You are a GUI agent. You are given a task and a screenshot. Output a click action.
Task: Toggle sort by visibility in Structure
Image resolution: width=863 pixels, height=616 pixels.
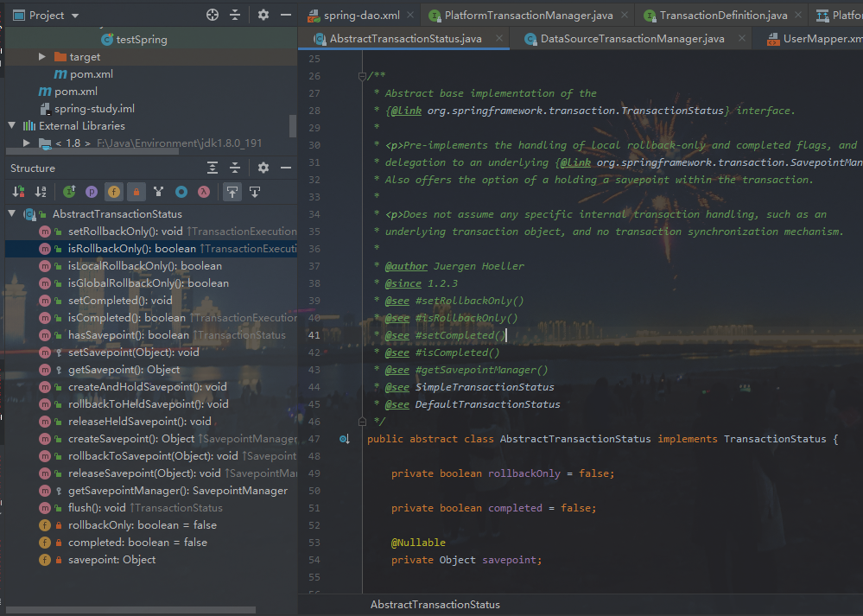[x=18, y=192]
